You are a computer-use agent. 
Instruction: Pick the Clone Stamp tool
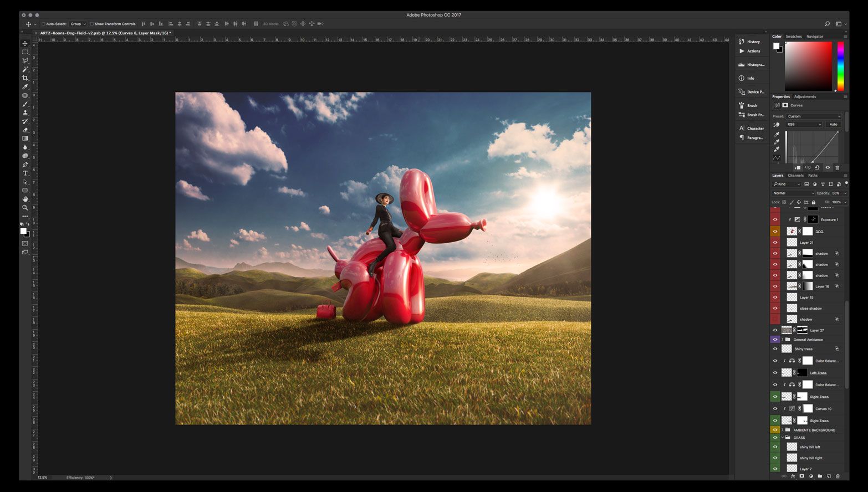25,112
